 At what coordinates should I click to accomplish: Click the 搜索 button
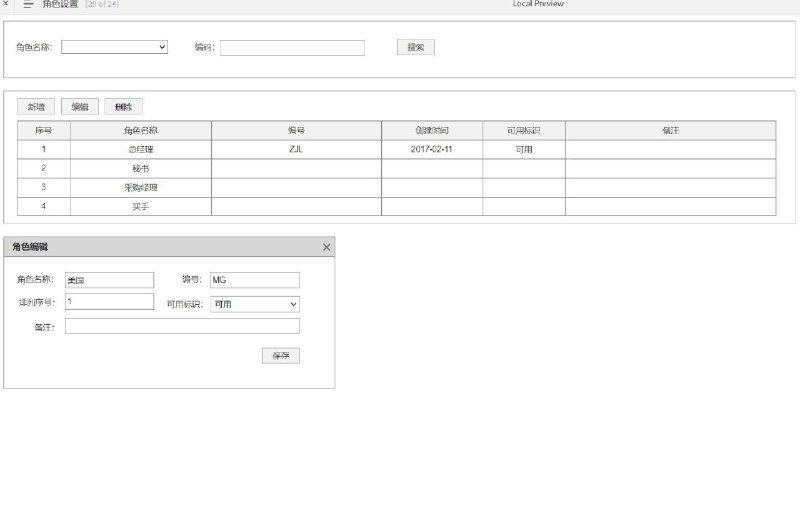point(416,47)
